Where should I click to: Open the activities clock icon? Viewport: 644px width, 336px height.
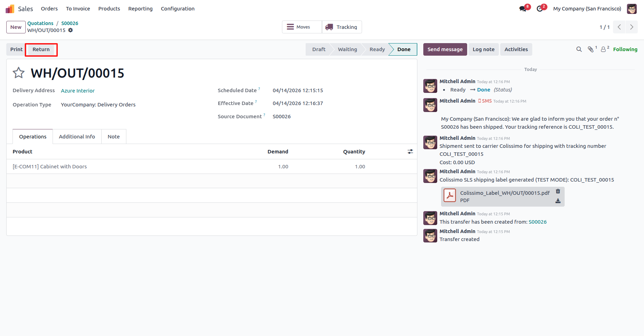click(x=540, y=9)
